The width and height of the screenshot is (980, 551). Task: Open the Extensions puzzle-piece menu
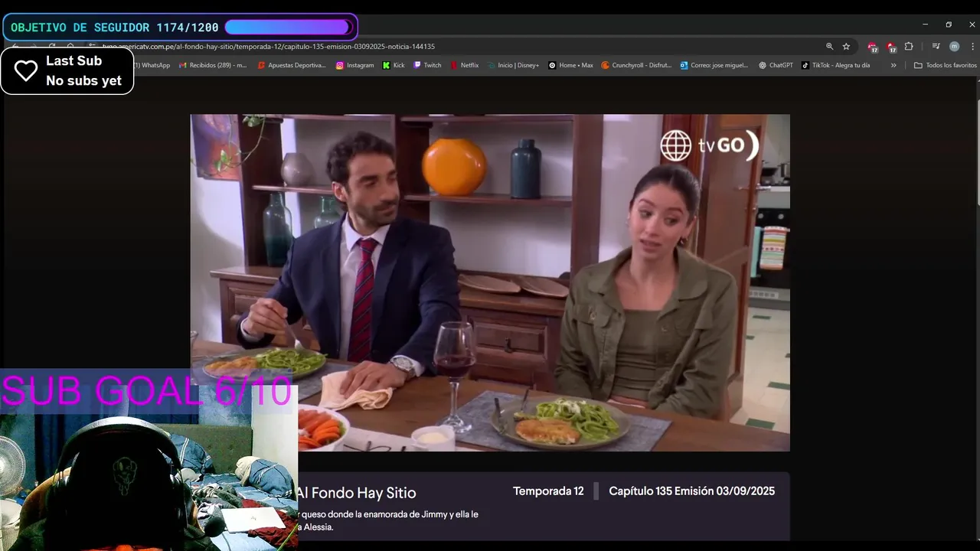909,47
